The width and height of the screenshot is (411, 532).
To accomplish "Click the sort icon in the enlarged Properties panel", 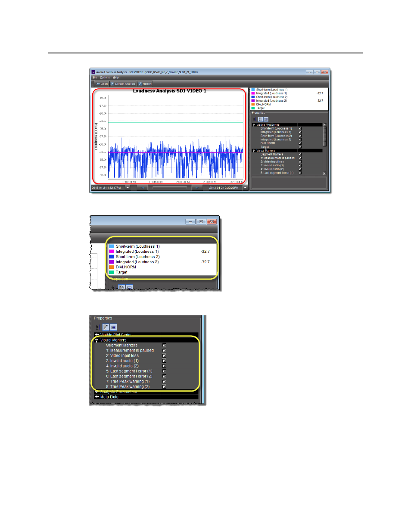I will [x=98, y=327].
